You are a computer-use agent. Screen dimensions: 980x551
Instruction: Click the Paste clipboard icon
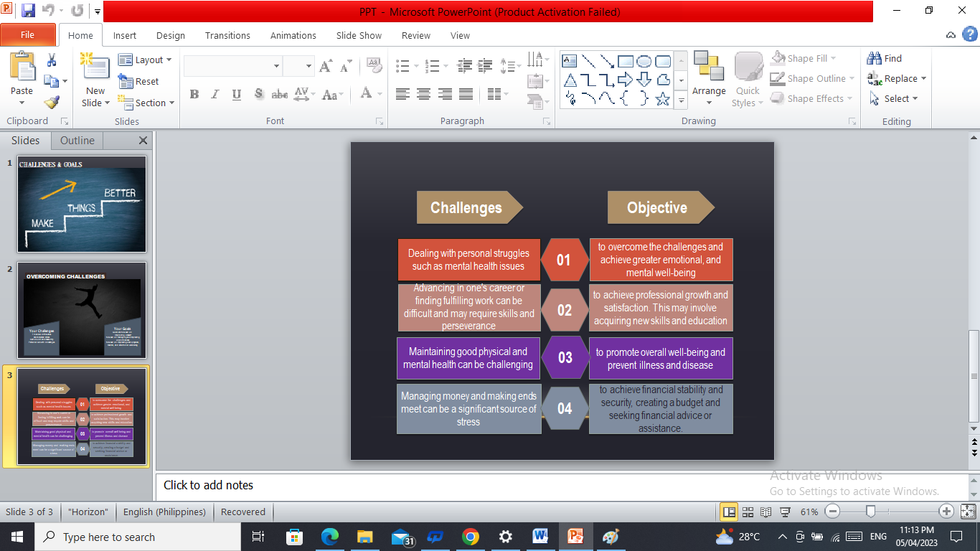tap(22, 67)
